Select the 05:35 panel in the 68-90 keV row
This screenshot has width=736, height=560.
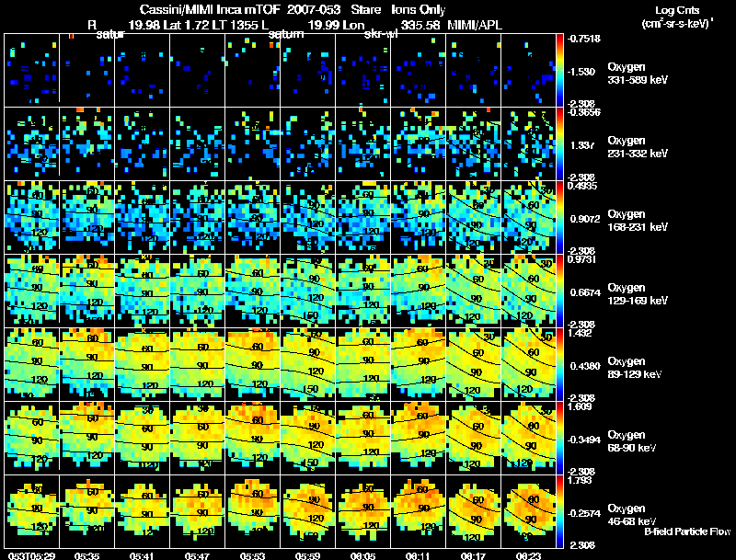click(86, 438)
